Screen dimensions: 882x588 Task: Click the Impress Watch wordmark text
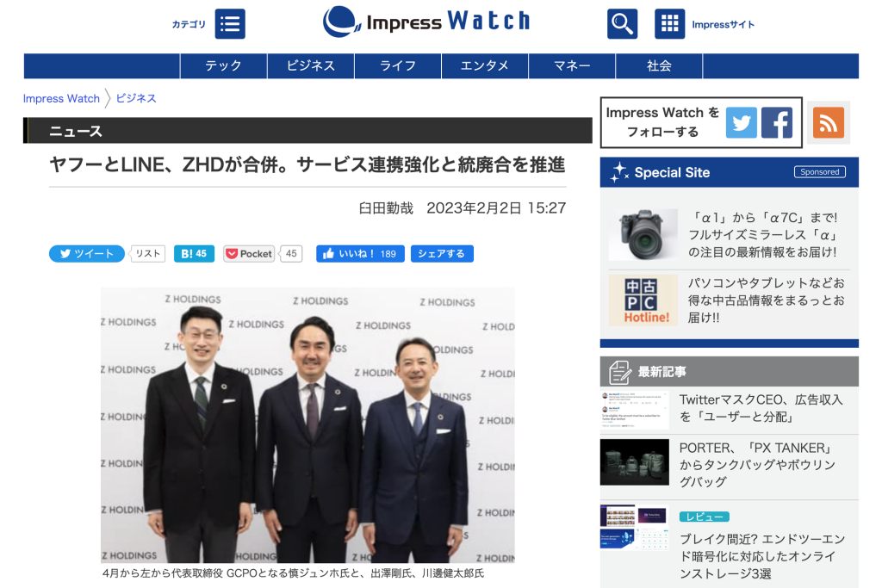point(448,22)
